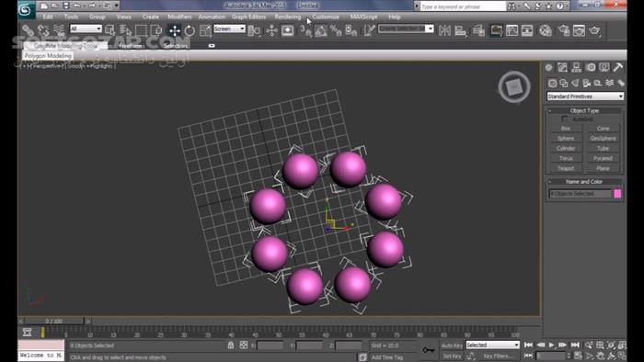
Task: Click the Teapot primitive button
Action: (x=566, y=168)
